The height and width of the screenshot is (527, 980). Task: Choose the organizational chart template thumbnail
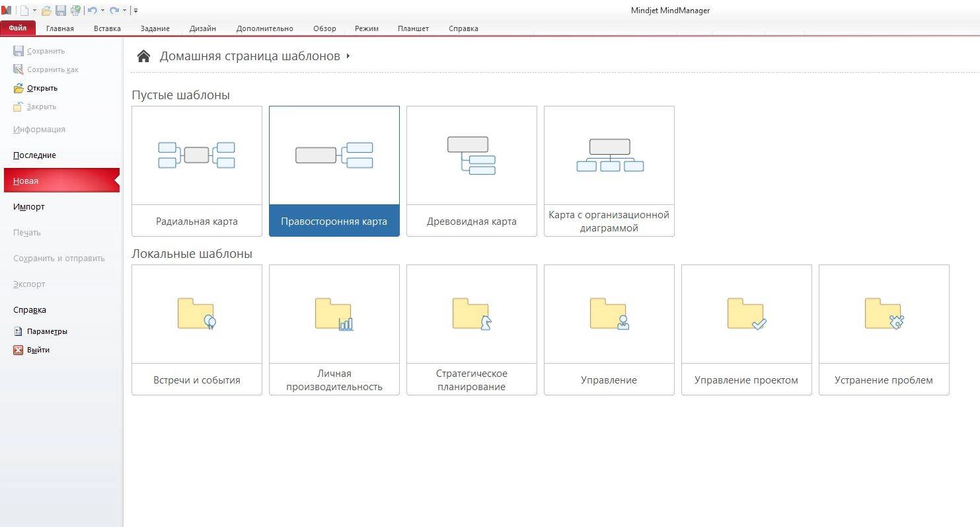click(x=609, y=155)
